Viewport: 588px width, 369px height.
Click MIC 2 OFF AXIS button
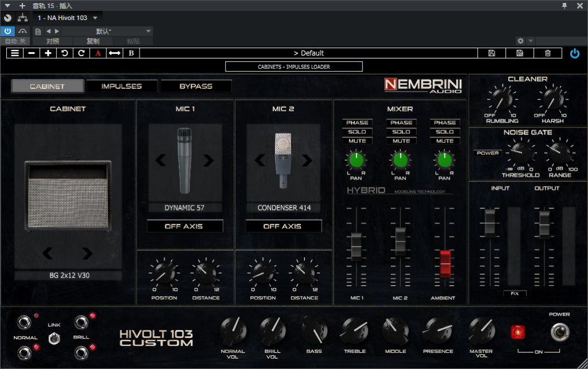point(283,226)
